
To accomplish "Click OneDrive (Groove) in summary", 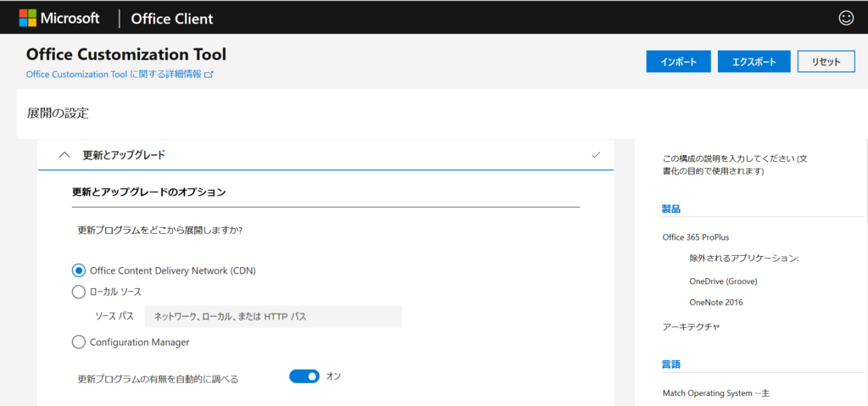I will (x=723, y=281).
